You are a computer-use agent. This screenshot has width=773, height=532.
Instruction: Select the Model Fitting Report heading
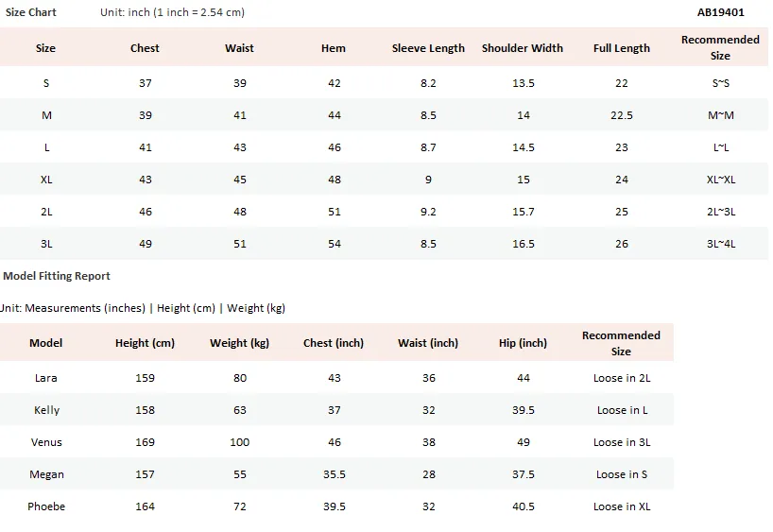[57, 276]
